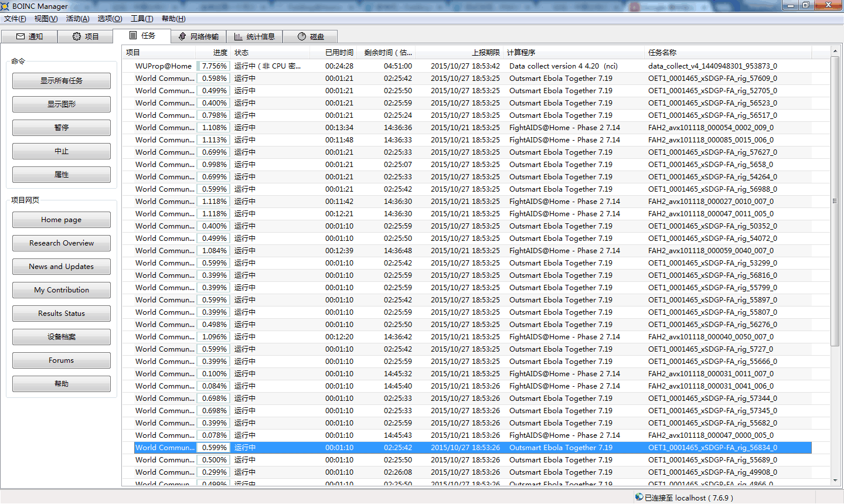844x504 pixels.
Task: Click the network transfer icon on 网络传输 tab
Action: click(x=182, y=36)
